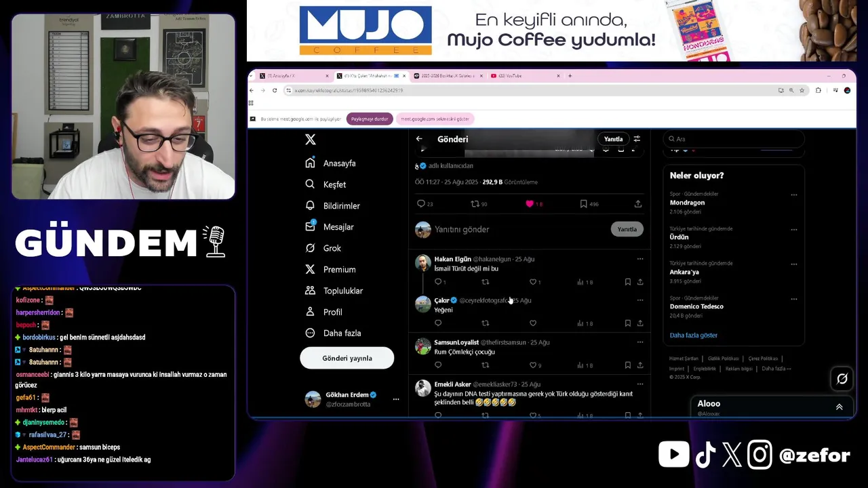This screenshot has height=488, width=868.
Task: Like Hakan Elgün's comment
Action: 533,282
